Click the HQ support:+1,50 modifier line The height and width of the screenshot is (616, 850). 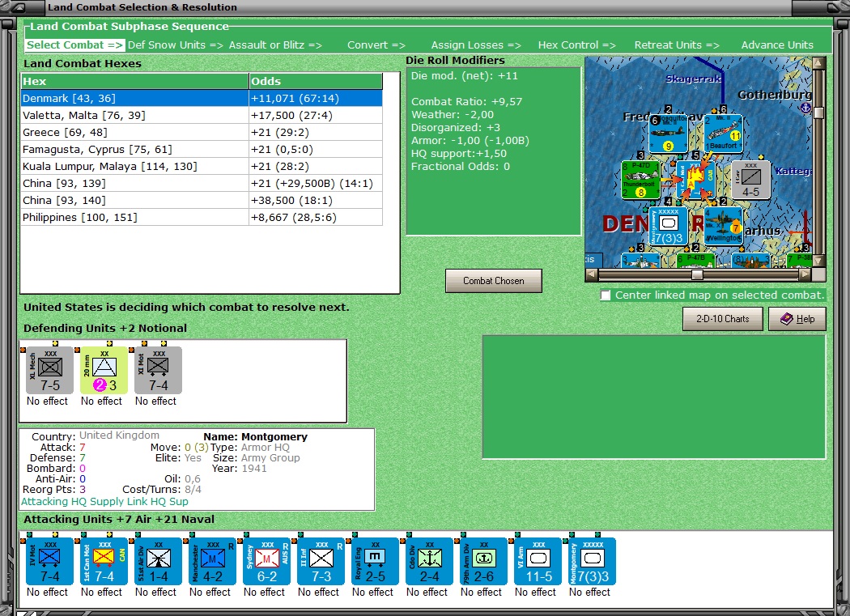point(459,154)
